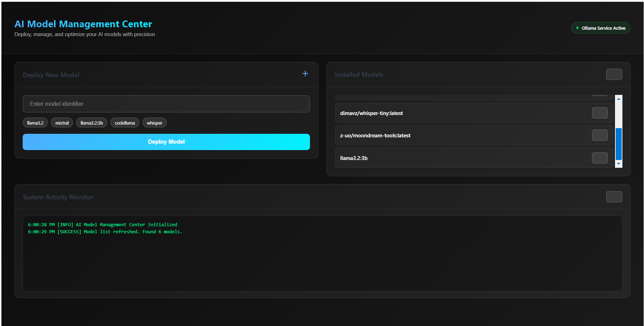Click the action button for z-uo/moondream-tools:latest
The height and width of the screenshot is (326, 644).
600,135
